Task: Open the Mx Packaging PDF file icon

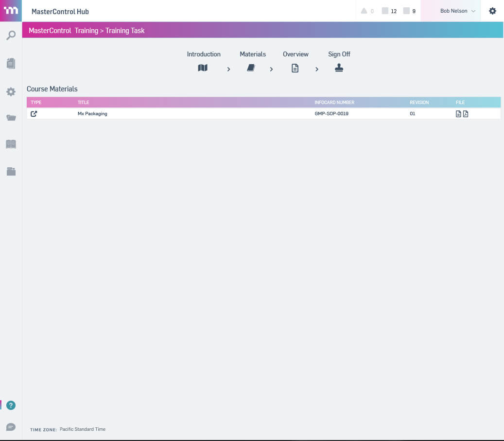Action: 466,114
